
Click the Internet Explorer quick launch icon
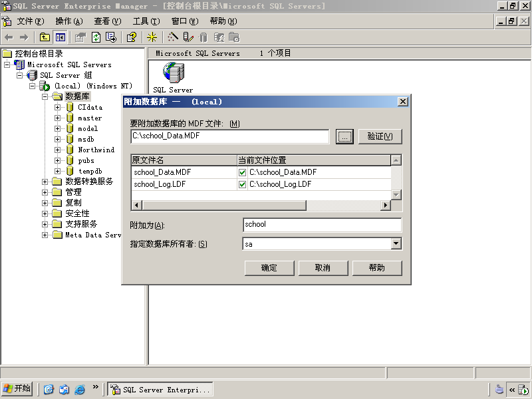pos(80,389)
